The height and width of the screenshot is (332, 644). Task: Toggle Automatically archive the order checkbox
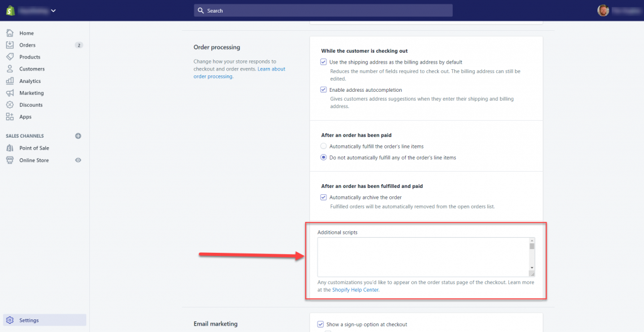(x=323, y=197)
